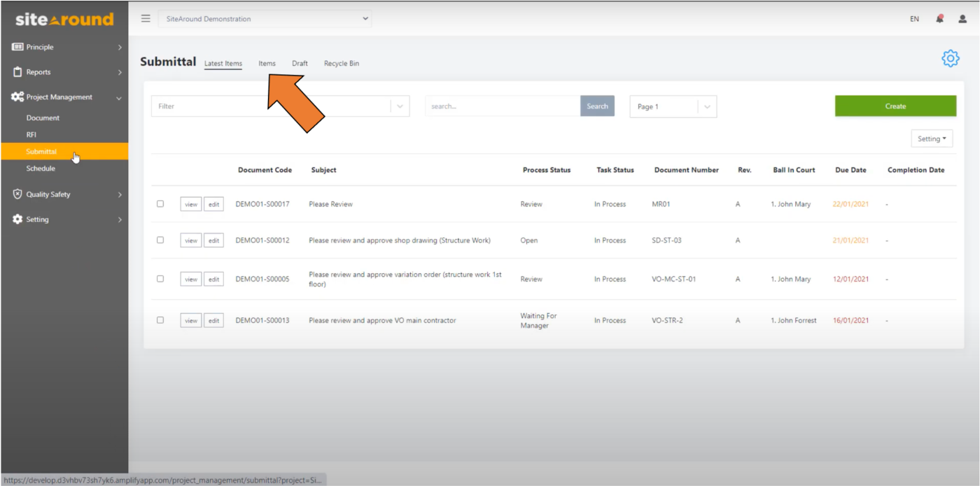Screen dimensions: 980x486
Task: Click the Completion Date column header
Action: [916, 170]
